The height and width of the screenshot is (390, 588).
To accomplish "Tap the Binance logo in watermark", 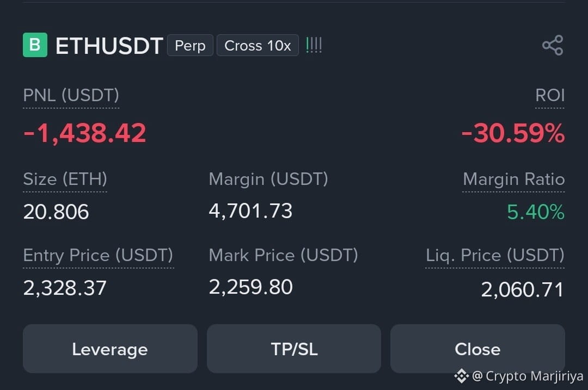I will 462,376.
